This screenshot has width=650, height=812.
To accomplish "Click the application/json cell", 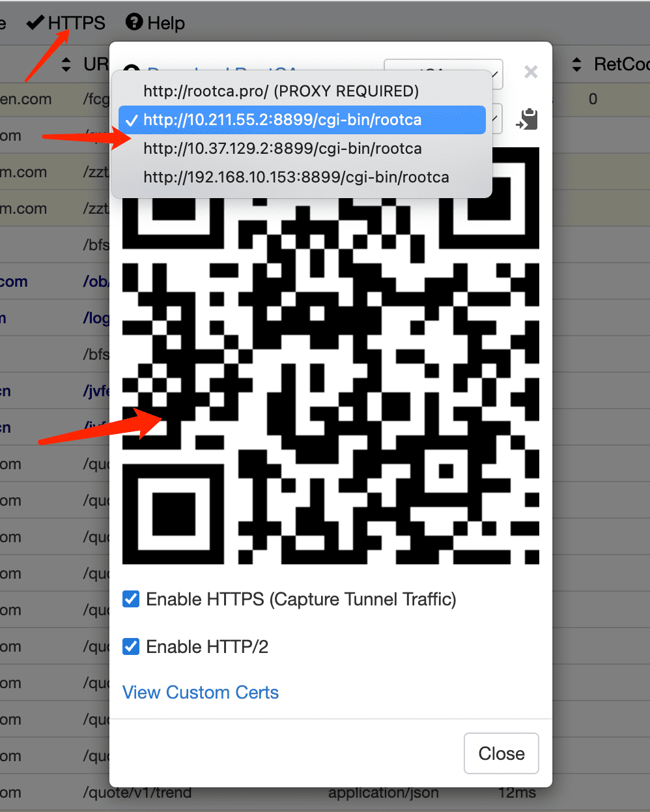I will pyautogui.click(x=384, y=793).
